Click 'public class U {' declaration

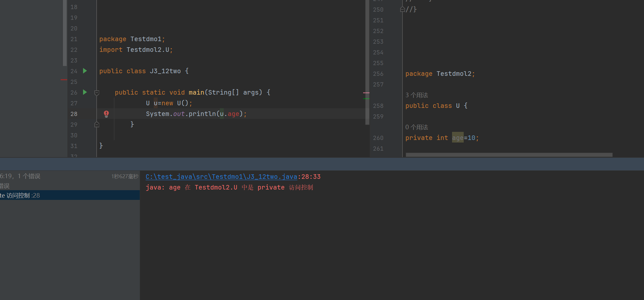436,106
